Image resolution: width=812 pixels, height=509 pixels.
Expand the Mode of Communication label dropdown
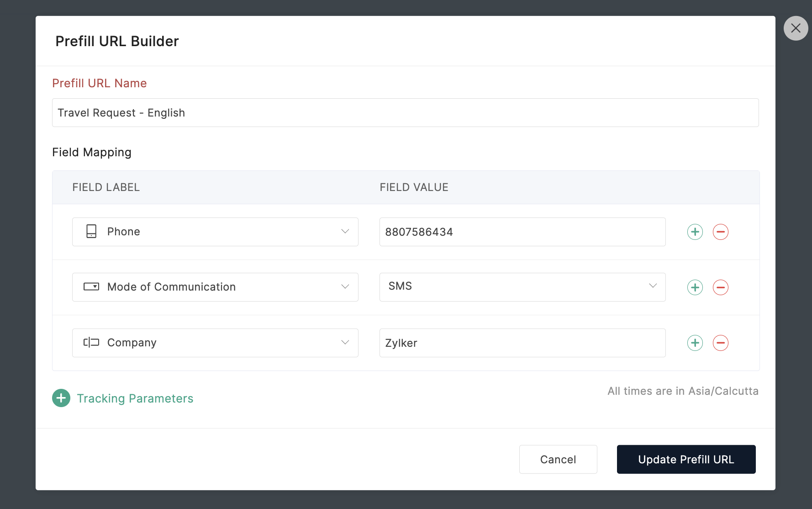[215, 287]
